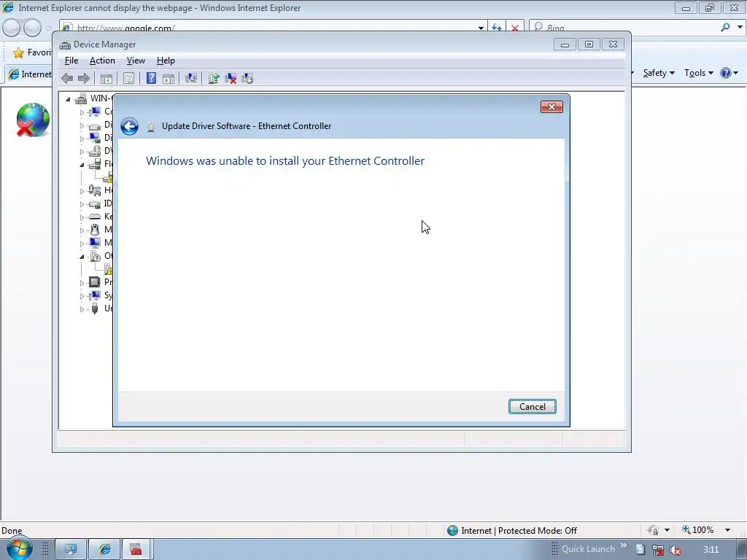
Task: Click Internet Protected Mode Off status text
Action: (519, 531)
